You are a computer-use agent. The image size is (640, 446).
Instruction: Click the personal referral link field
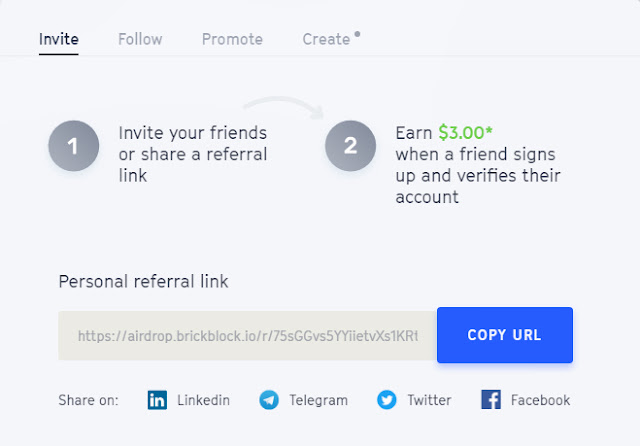(247, 335)
